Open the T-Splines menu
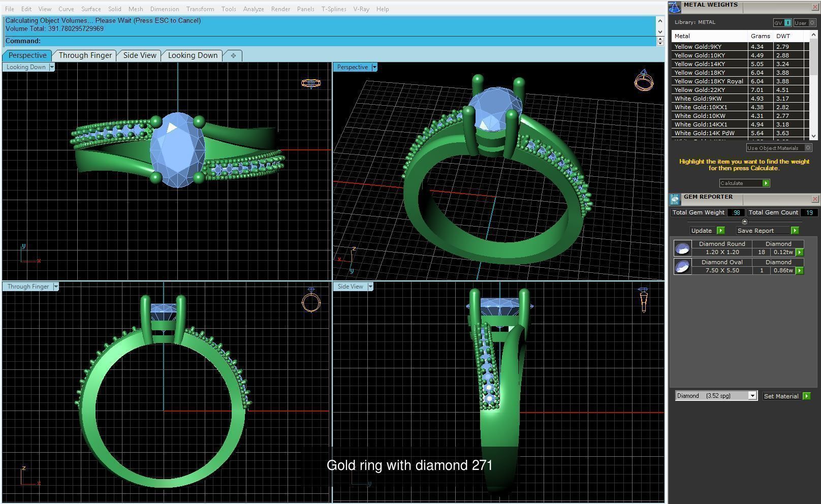Screen dimensions: 821x504 coord(334,9)
